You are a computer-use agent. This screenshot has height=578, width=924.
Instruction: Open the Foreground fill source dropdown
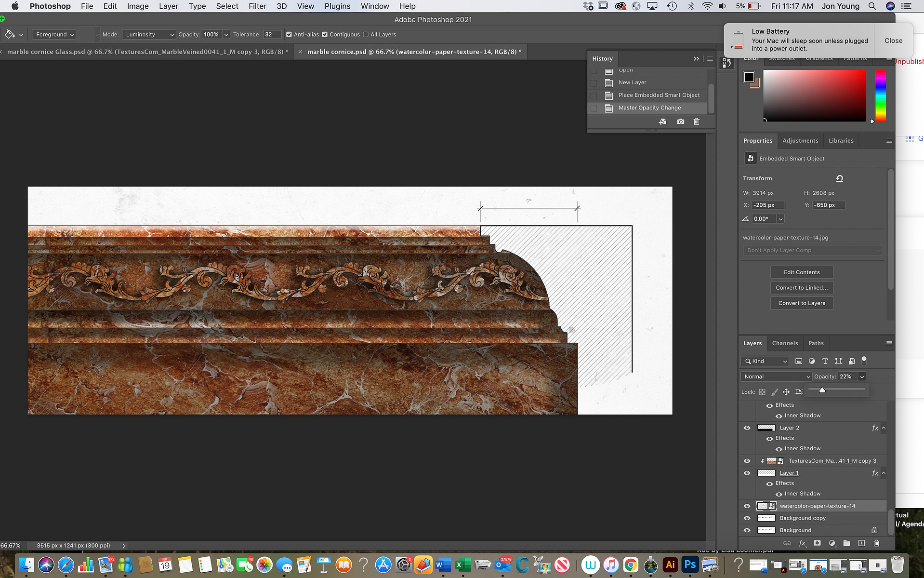54,34
